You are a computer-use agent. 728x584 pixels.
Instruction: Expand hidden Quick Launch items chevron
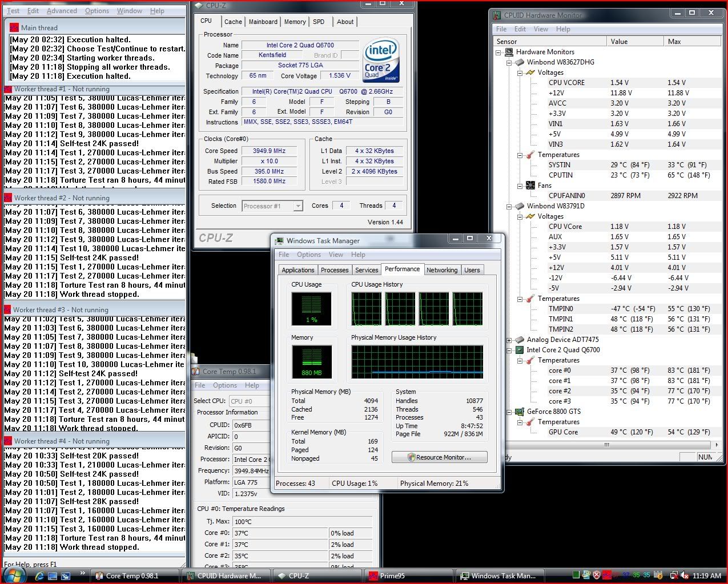[x=82, y=574]
